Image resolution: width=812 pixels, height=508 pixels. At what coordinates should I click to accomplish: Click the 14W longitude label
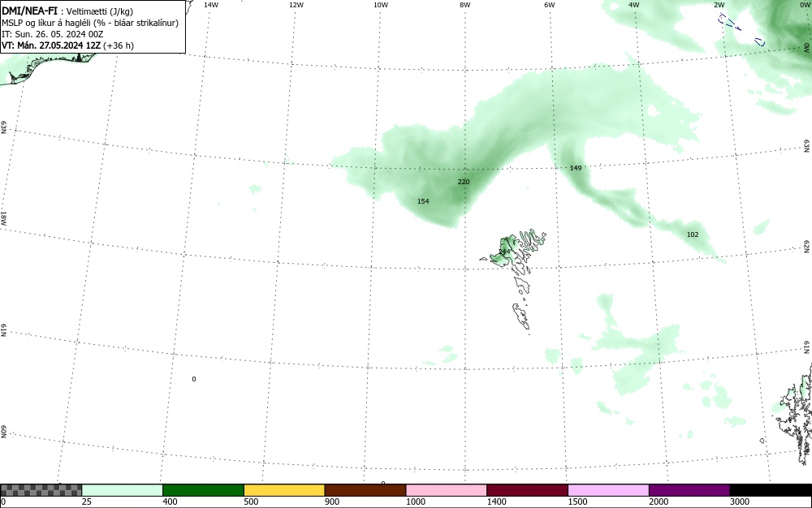[211, 5]
